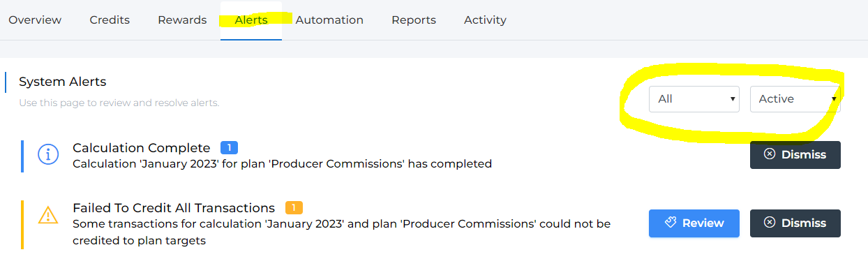Select the Alerts tab

[251, 20]
